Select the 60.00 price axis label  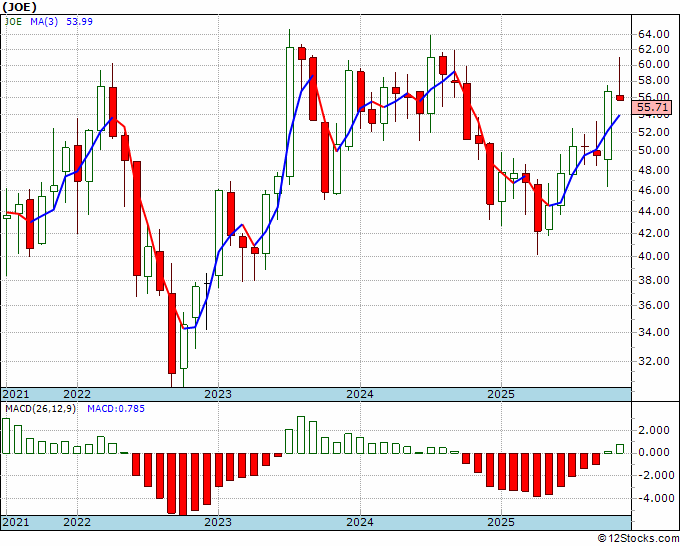point(654,65)
